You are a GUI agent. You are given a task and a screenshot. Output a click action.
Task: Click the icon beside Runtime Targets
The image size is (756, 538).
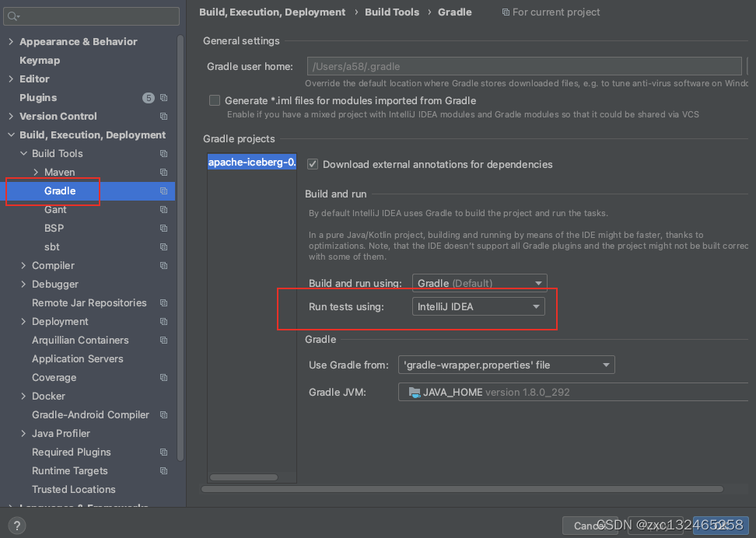pyautogui.click(x=163, y=470)
